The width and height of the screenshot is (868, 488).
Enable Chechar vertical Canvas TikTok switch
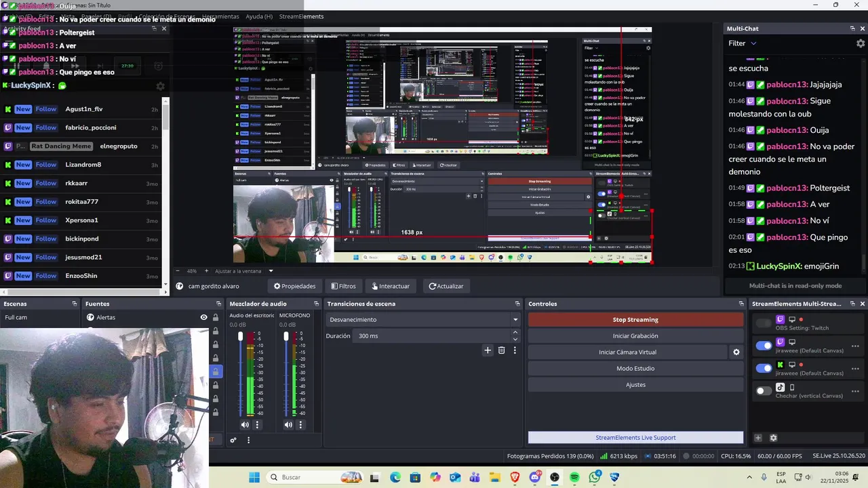pos(764,391)
